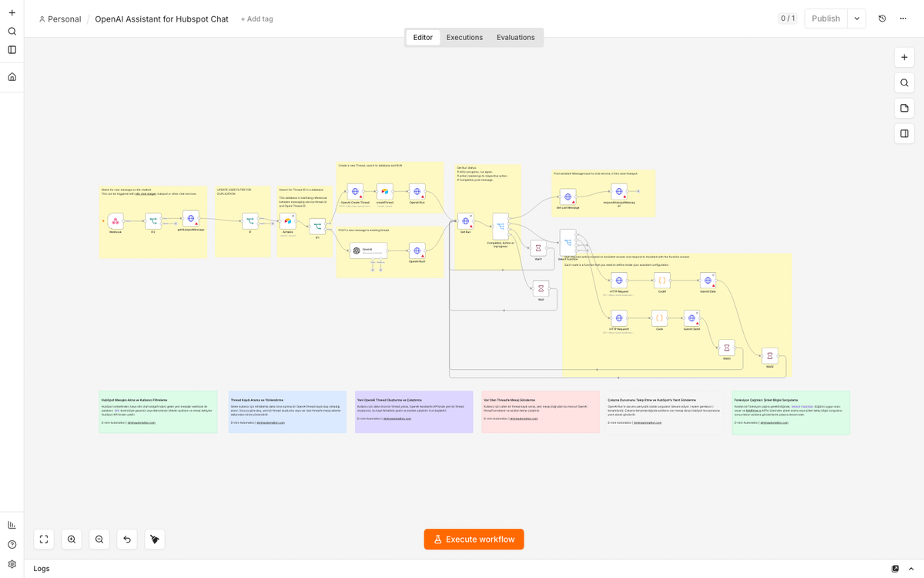Zoom in on the canvas
924x578 pixels.
pyautogui.click(x=72, y=539)
